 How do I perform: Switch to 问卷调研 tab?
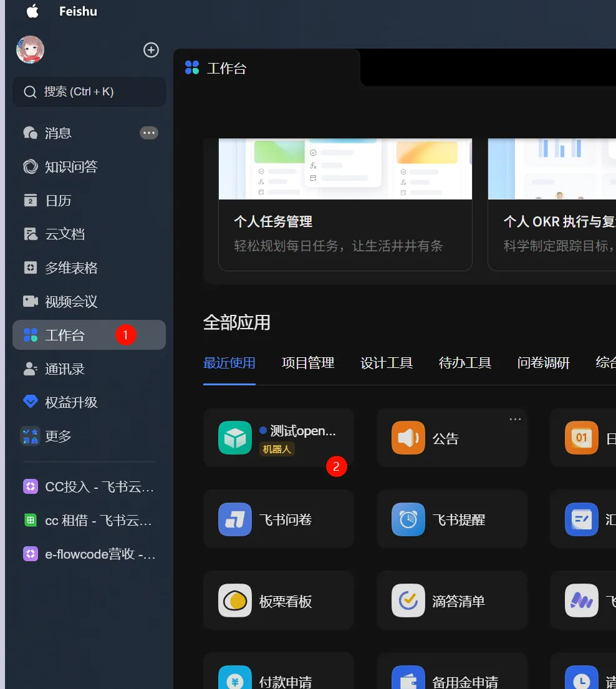point(544,363)
